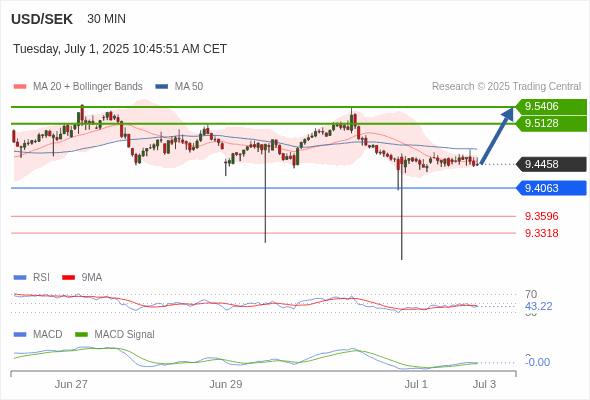Viewport: 590px width, 400px height.
Task: Click the pink MA 20 Bollinger Bands swatch
Action: pyautogui.click(x=20, y=87)
